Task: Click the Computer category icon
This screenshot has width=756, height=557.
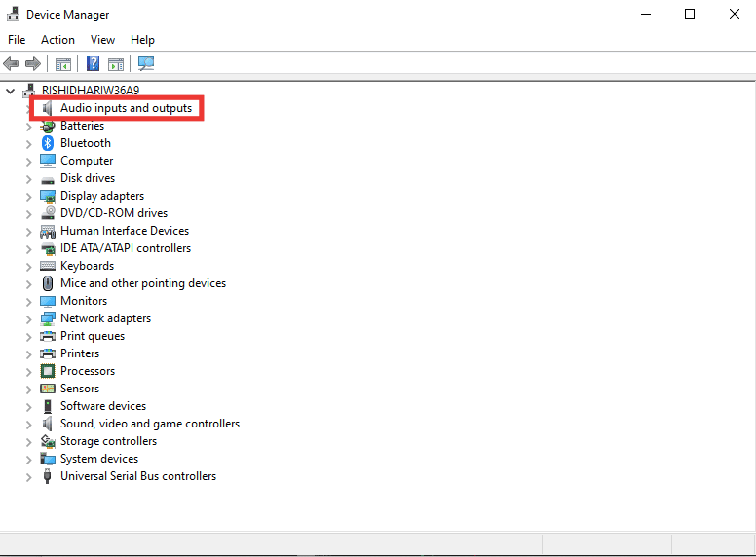Action: pyautogui.click(x=47, y=161)
